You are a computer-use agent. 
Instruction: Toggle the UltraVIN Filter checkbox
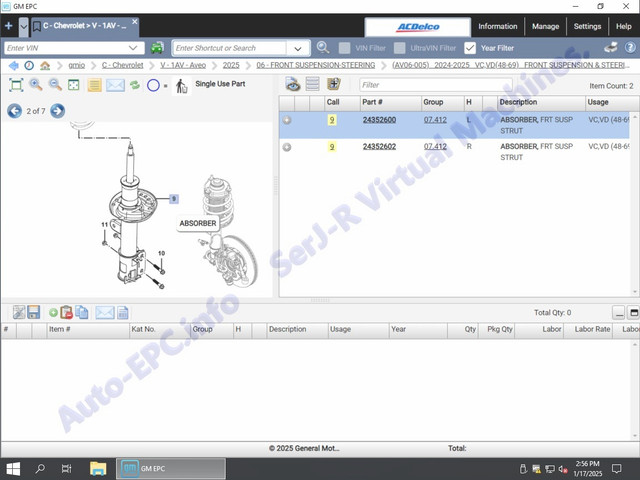[400, 48]
